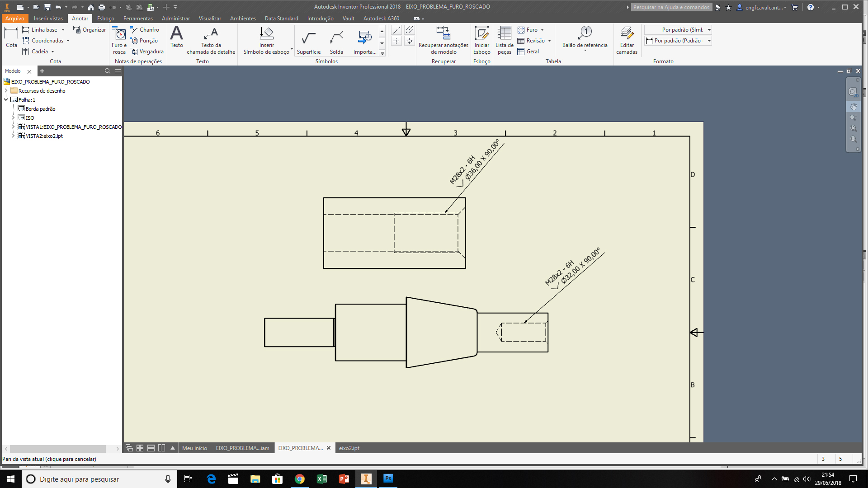Viewport: 868px width, 488px height.
Task: Open Photoshop from the taskbar
Action: (x=388, y=479)
